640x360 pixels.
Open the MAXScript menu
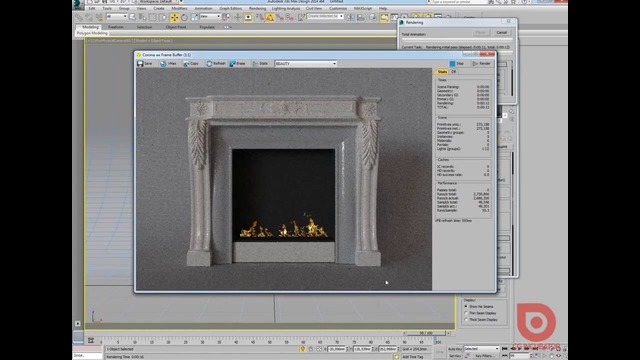tap(362, 8)
